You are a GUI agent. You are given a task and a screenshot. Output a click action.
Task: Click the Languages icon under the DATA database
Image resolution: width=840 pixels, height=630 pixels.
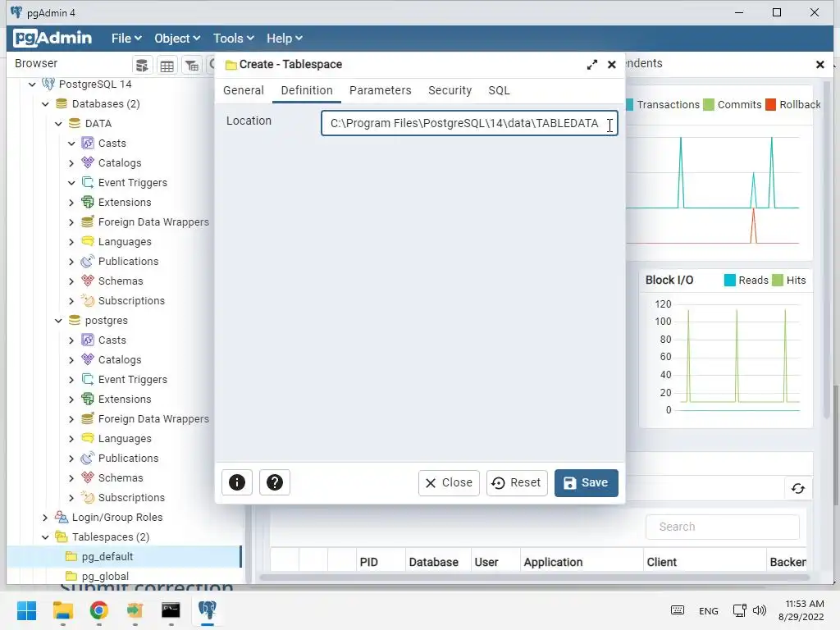tap(87, 242)
